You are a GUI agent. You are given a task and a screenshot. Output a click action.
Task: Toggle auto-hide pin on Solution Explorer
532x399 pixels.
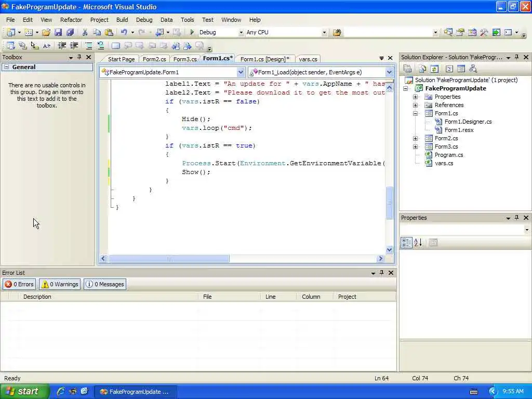pos(517,57)
